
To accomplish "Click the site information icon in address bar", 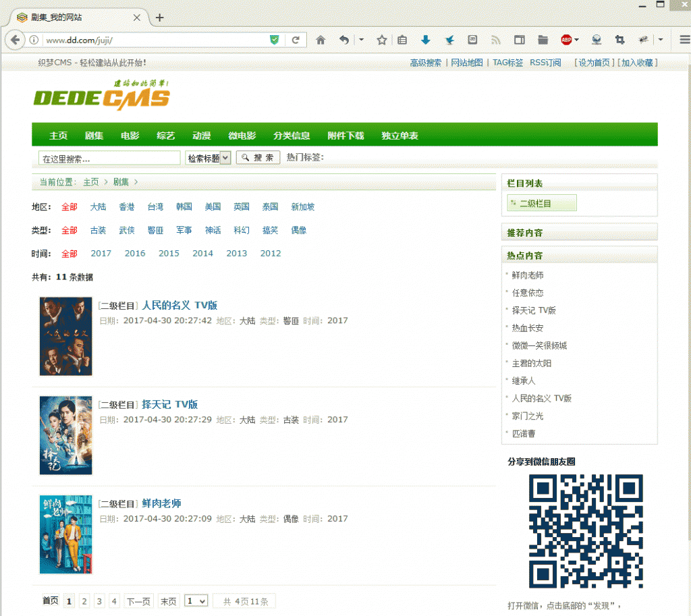I will (x=34, y=40).
